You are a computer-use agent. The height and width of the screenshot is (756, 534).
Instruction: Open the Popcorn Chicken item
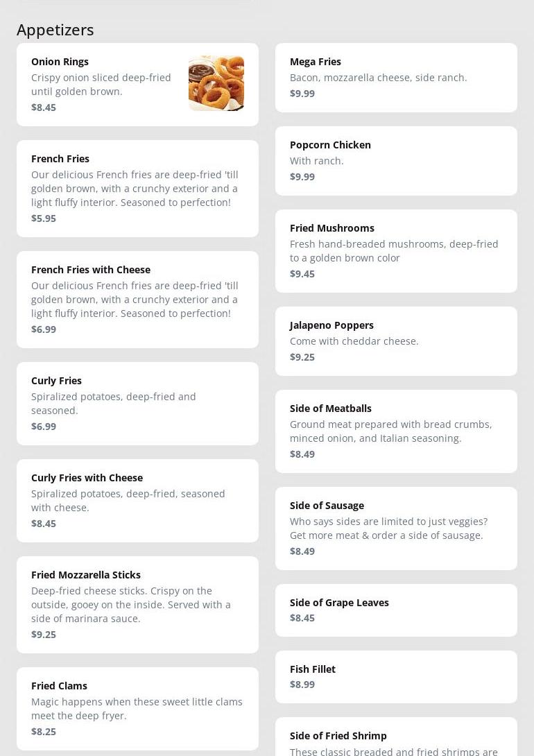pos(396,161)
